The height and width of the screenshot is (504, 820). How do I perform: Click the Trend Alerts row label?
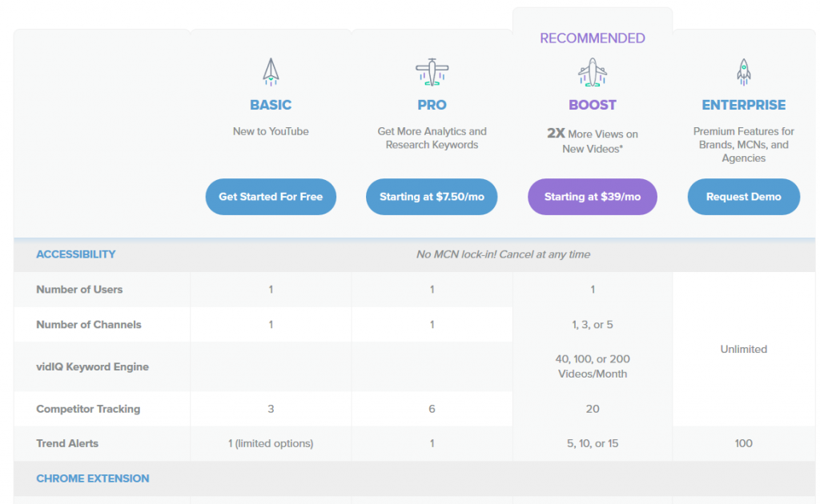pos(67,443)
